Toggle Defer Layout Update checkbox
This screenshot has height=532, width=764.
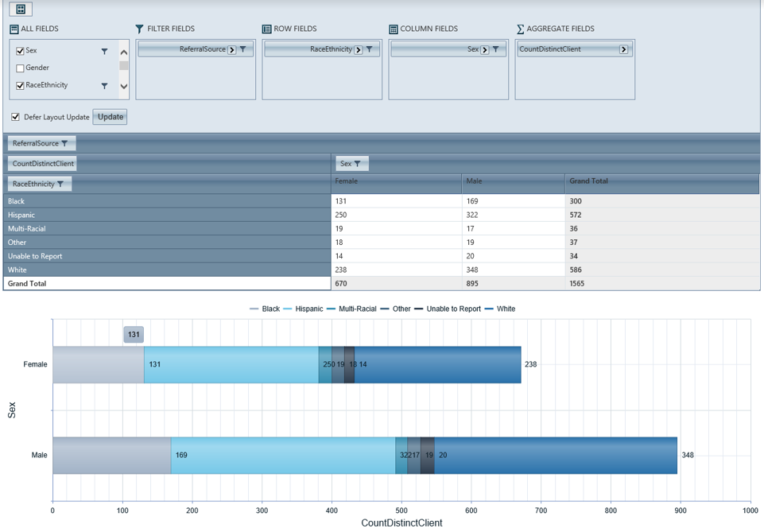(x=16, y=117)
